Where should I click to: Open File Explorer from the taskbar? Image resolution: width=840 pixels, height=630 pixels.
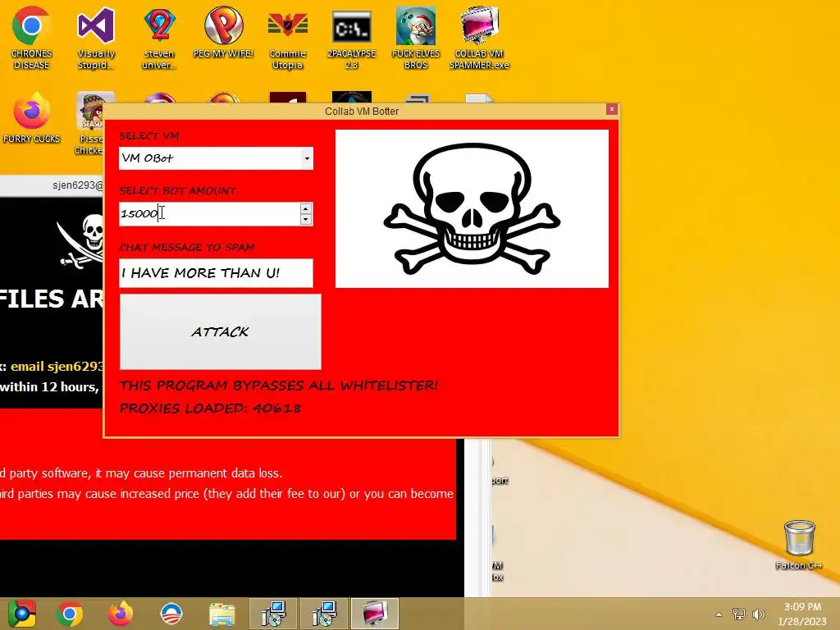pyautogui.click(x=221, y=614)
